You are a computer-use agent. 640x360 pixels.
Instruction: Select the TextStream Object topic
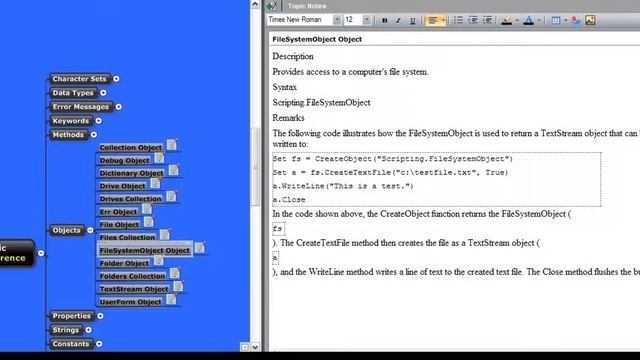[134, 289]
